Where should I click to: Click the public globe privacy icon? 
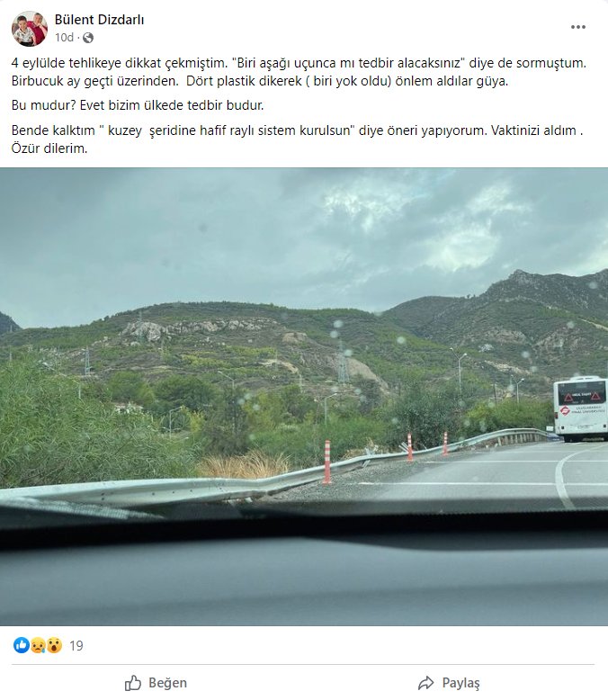(88, 38)
